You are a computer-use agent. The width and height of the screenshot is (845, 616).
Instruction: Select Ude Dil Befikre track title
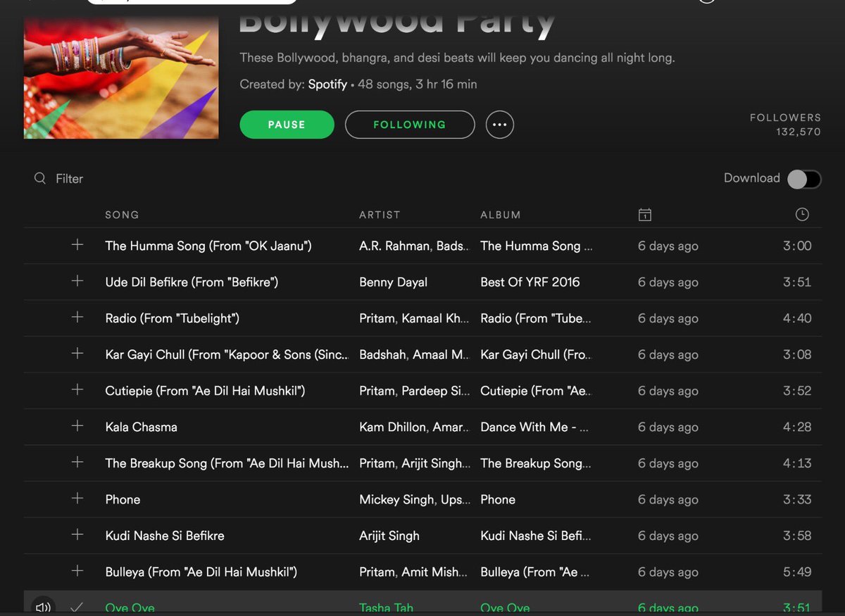click(x=192, y=282)
